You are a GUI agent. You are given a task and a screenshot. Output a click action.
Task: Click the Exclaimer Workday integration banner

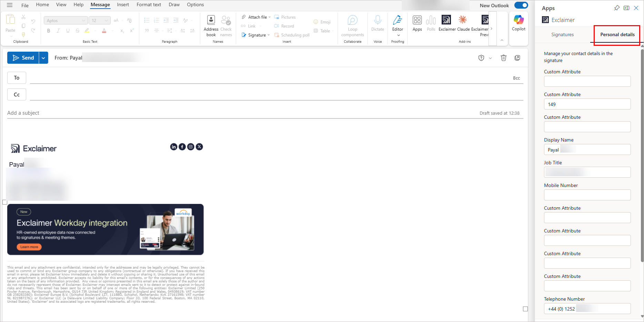point(105,230)
